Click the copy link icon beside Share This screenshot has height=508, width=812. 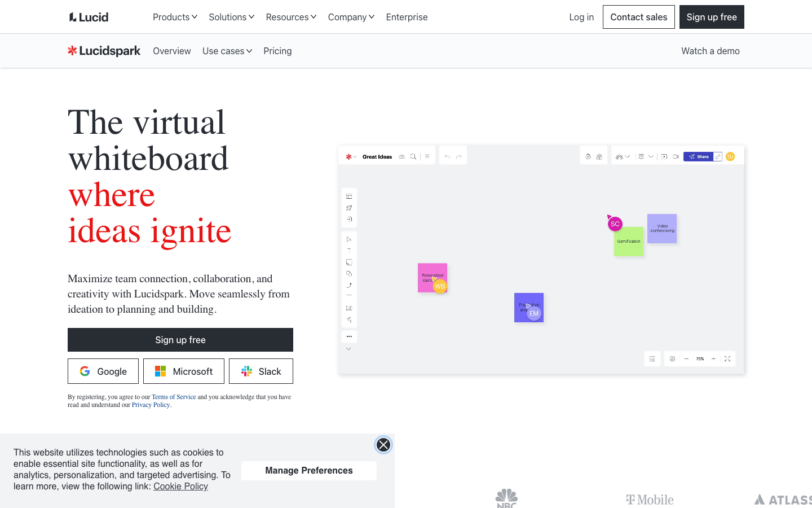pyautogui.click(x=718, y=156)
